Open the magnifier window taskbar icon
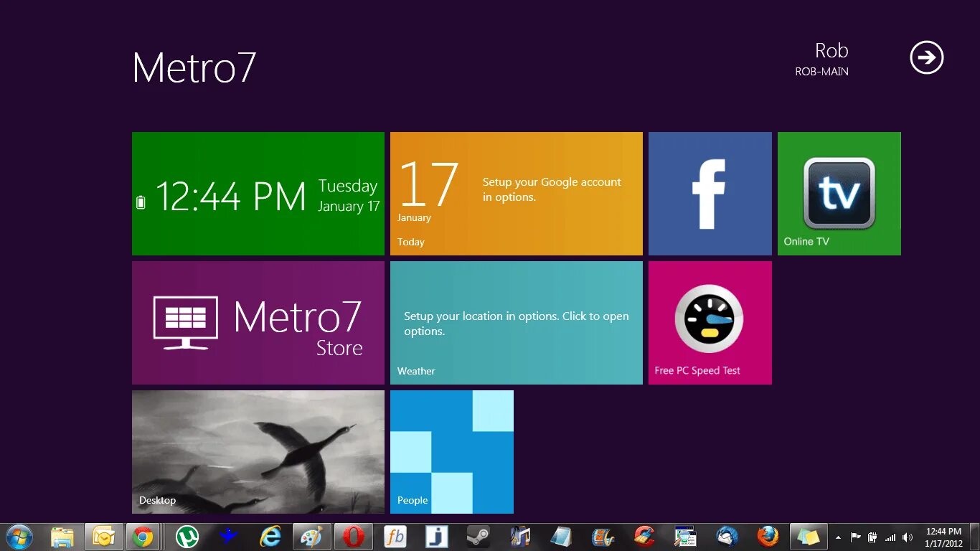 pyautogui.click(x=686, y=537)
